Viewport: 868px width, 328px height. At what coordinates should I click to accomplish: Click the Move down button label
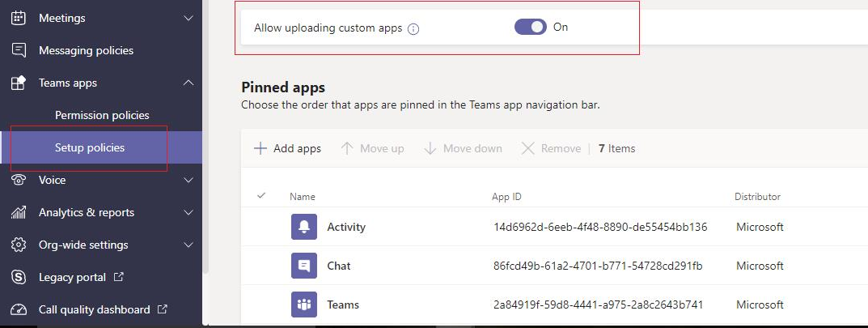click(472, 148)
